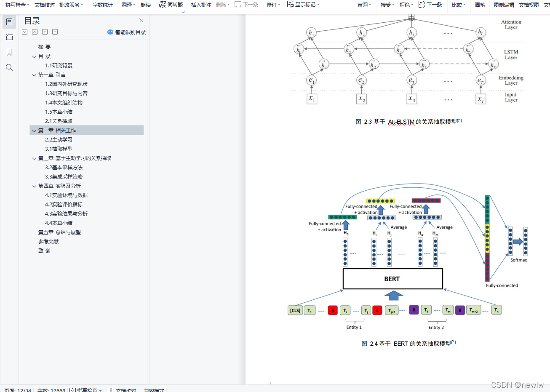Go to 参考文献 in the outline
Screen dimensions: 550x392
point(48,242)
